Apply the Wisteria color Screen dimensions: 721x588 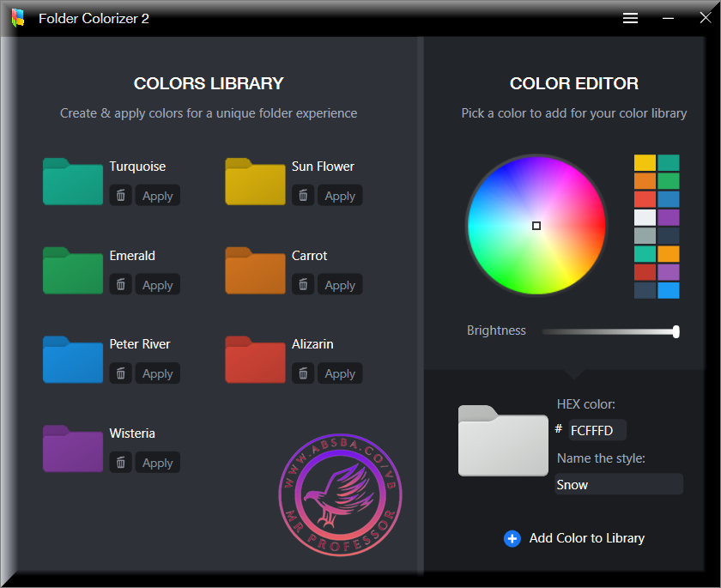(157, 463)
